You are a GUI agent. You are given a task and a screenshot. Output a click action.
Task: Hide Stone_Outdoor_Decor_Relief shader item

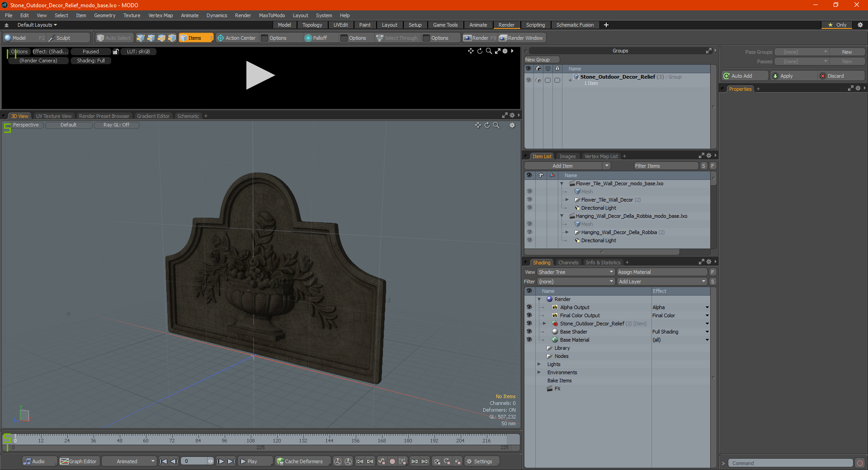point(529,324)
